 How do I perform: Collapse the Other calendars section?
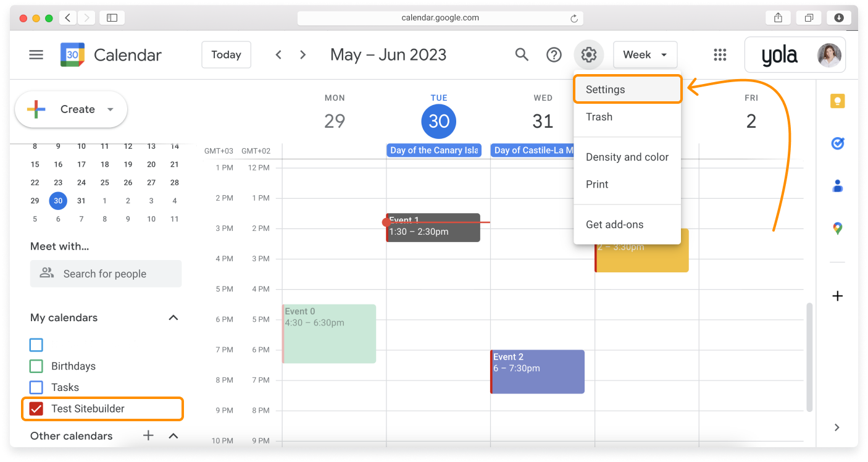tap(173, 436)
